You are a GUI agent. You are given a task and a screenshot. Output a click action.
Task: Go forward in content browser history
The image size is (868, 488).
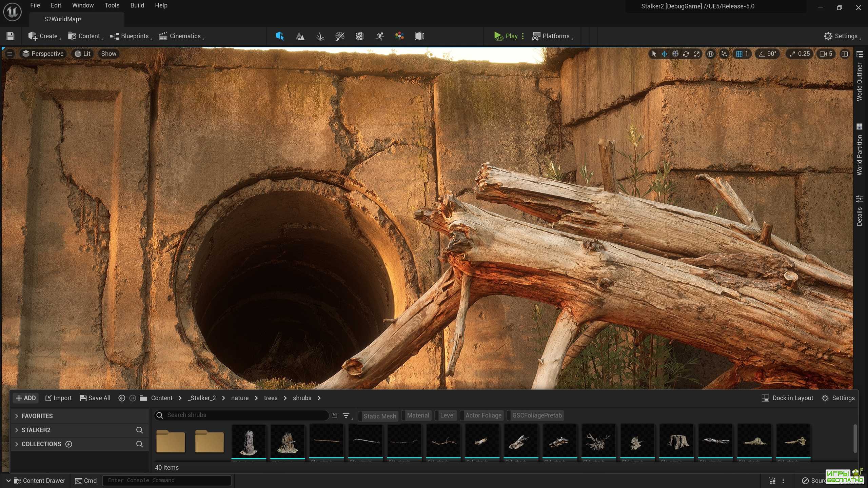pyautogui.click(x=133, y=398)
